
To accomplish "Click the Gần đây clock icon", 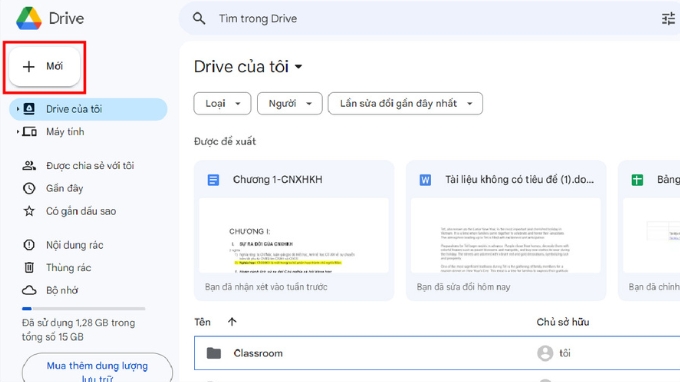I will (29, 188).
